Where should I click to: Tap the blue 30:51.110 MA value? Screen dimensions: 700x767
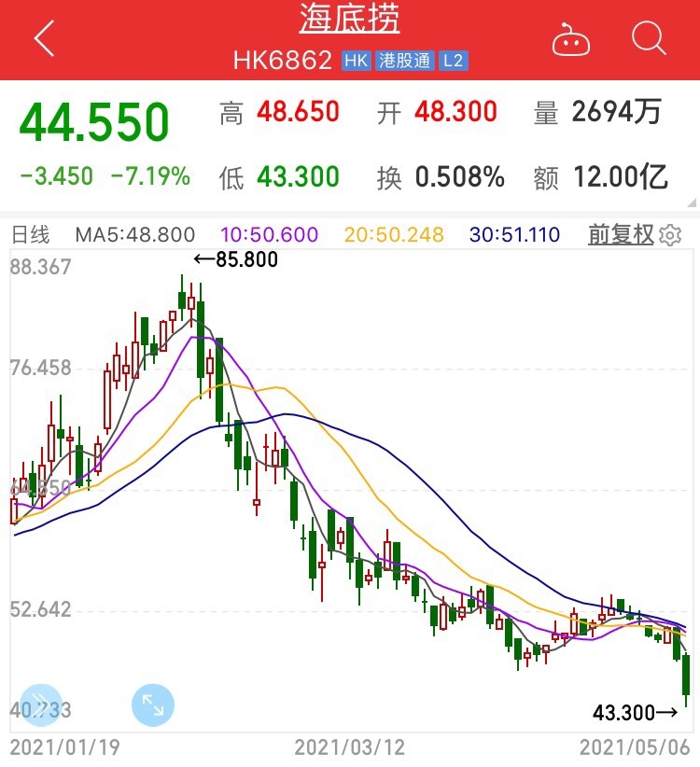point(514,235)
